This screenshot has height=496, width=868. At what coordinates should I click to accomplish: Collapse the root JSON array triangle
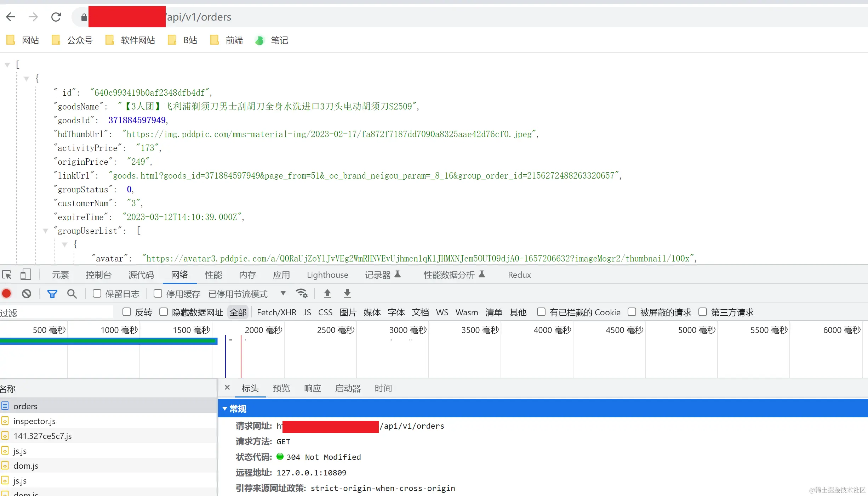tap(7, 65)
